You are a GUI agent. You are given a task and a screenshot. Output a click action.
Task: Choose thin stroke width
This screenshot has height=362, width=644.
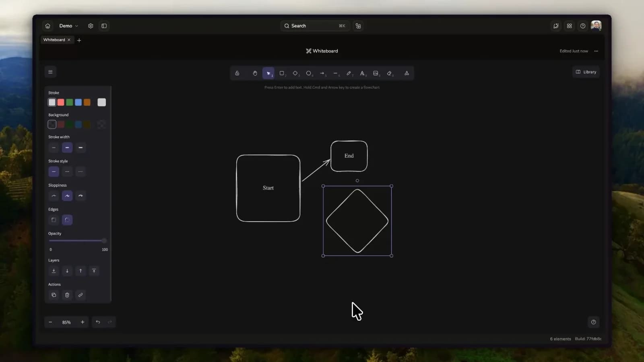(x=54, y=148)
